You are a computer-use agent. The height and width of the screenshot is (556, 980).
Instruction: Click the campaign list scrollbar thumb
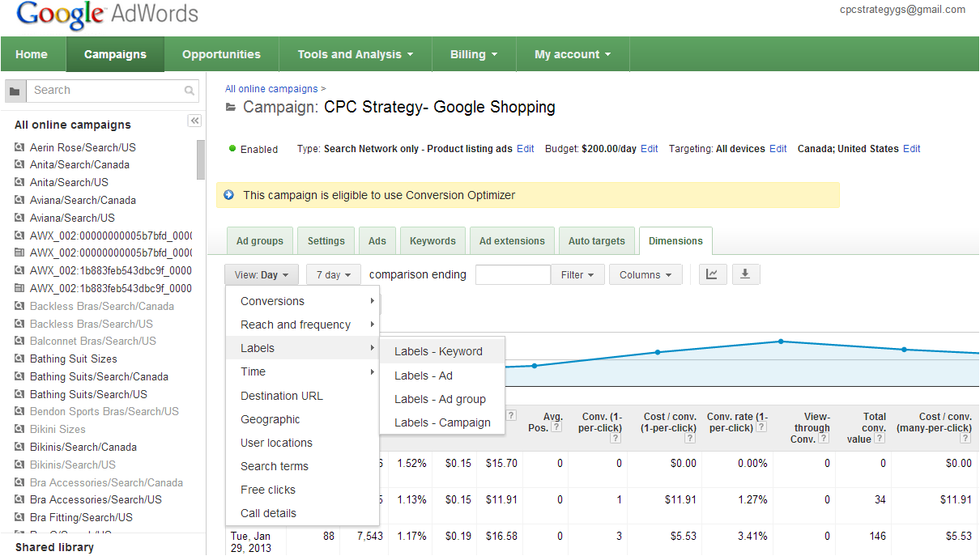[x=201, y=159]
